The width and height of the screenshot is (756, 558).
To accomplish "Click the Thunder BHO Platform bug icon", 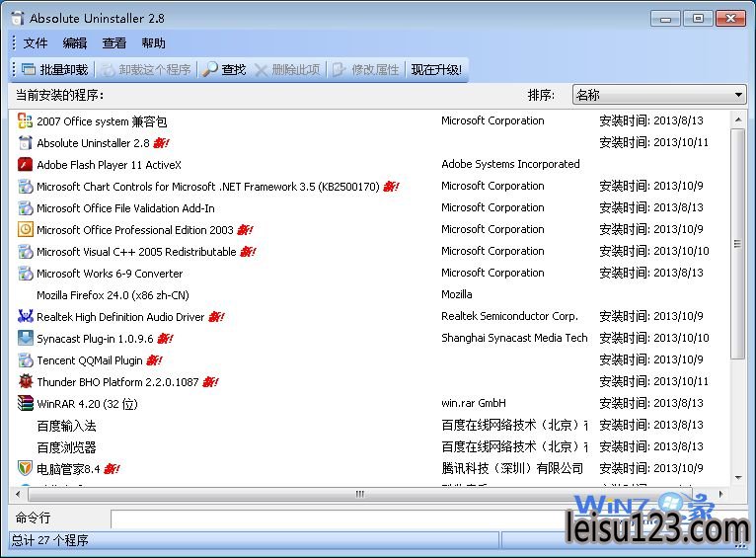I will (x=25, y=381).
